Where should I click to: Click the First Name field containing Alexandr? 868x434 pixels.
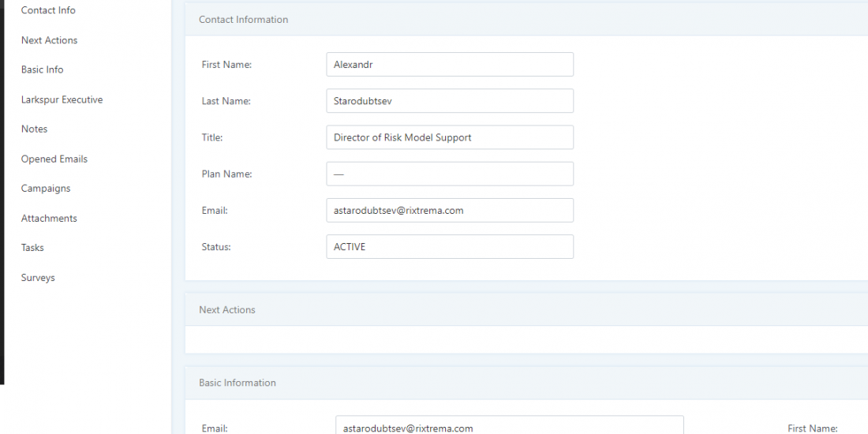click(449, 65)
